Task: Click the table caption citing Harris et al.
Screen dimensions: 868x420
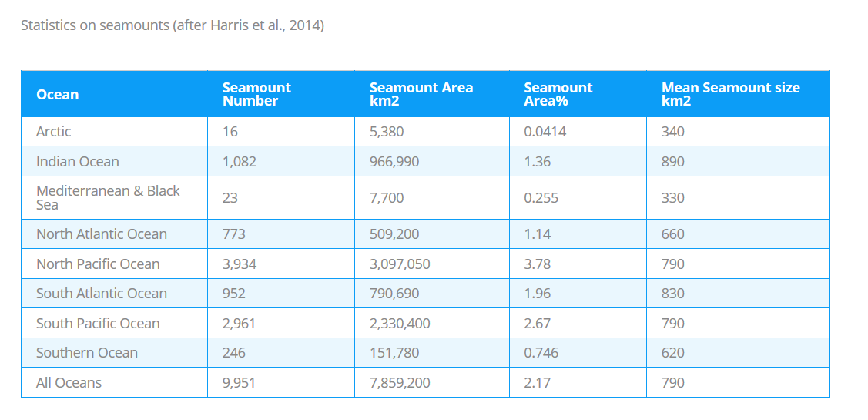Action: [173, 25]
